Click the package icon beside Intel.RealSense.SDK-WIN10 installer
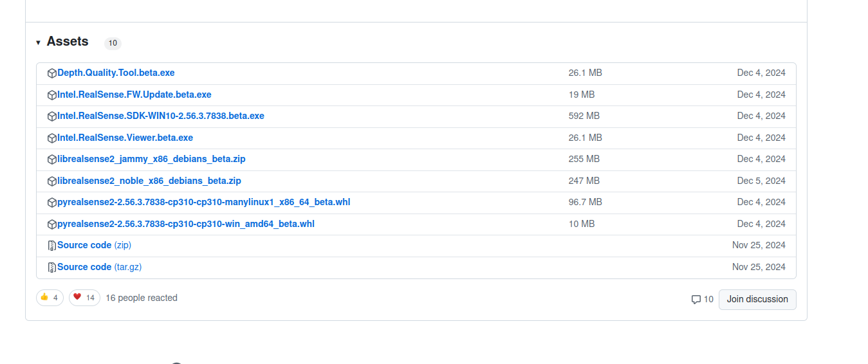The width and height of the screenshot is (868, 364). [x=52, y=116]
